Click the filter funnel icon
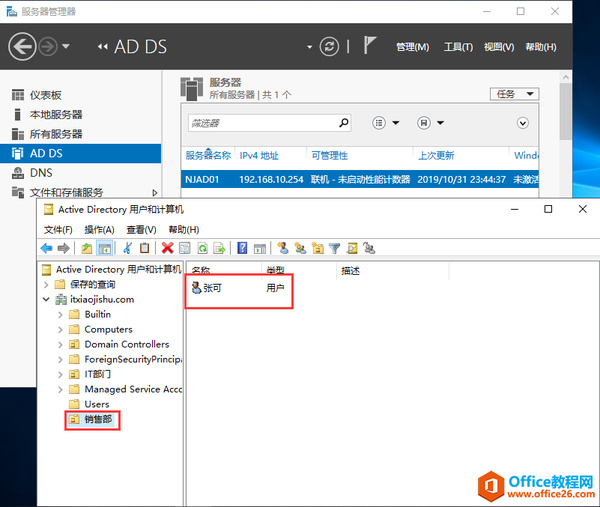 (x=334, y=248)
